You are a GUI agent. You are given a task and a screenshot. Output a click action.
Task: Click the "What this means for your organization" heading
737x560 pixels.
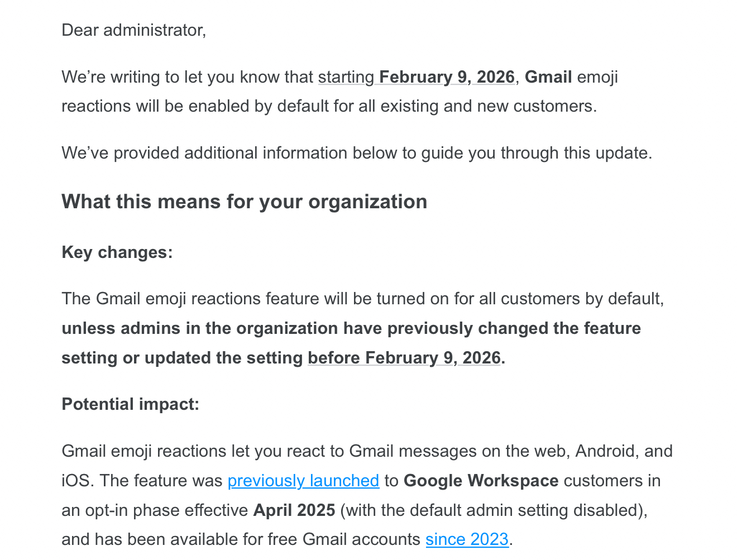pyautogui.click(x=244, y=202)
